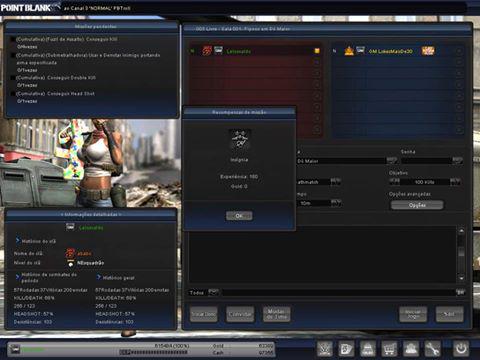Image resolution: width=480 pixels, height=360 pixels.
Task: Click GM LokesMaisDe30's gold rank badge
Action: 349,51
